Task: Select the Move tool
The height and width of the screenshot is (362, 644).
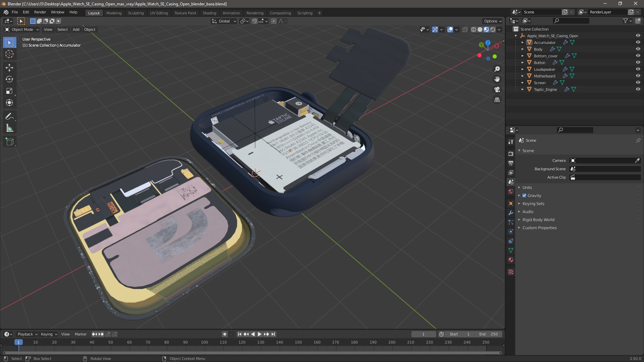Action: [x=9, y=68]
